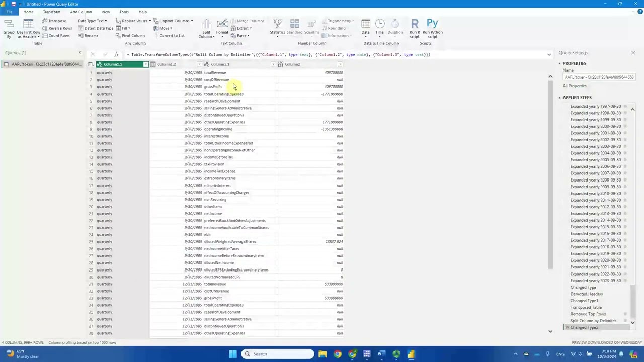Click Reverse Rows in Table group
Screen dimensions: 644x362
[x=57, y=28]
